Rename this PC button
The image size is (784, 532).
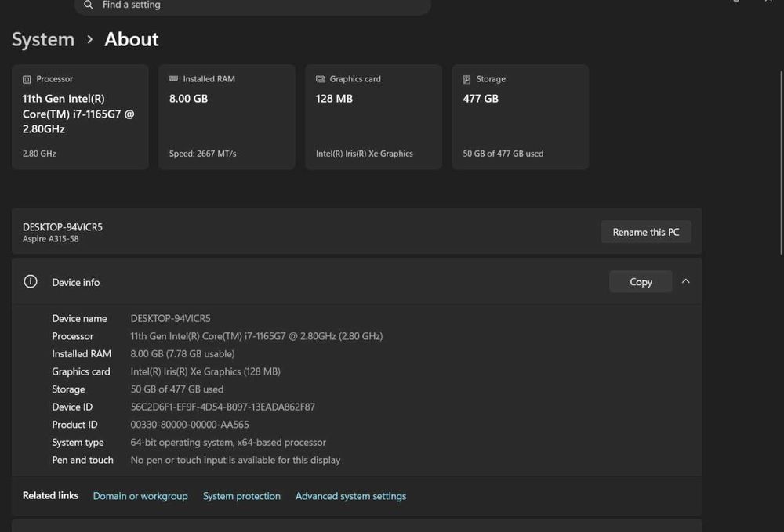pos(646,232)
